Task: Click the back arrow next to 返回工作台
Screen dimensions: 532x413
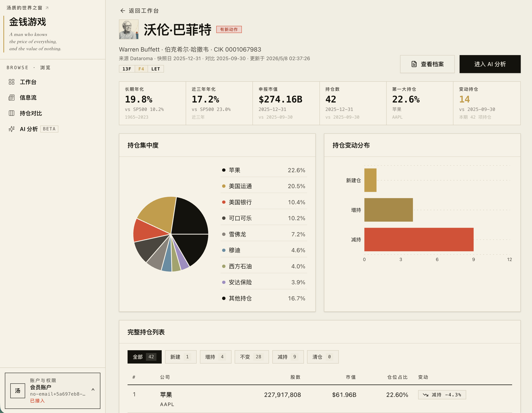Action: [x=122, y=11]
